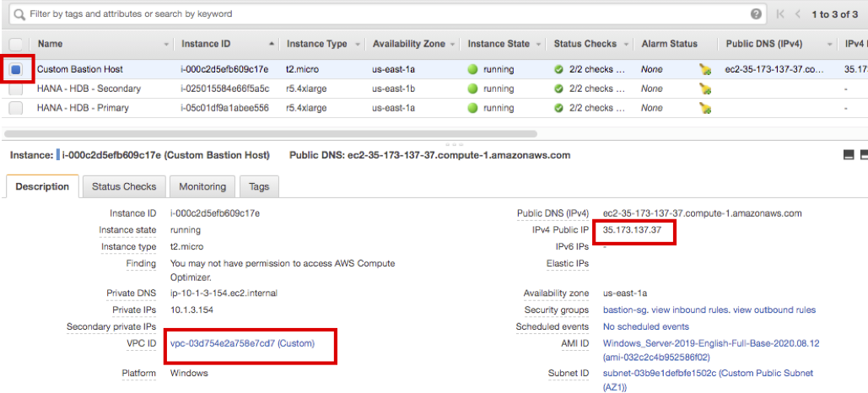
Task: Toggle the select-all checkbox in table header
Action: pyautogui.click(x=16, y=44)
